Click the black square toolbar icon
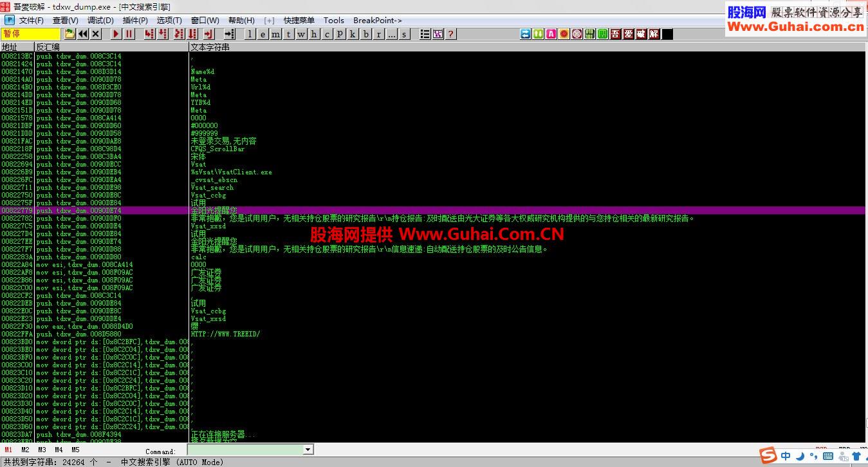 click(667, 34)
